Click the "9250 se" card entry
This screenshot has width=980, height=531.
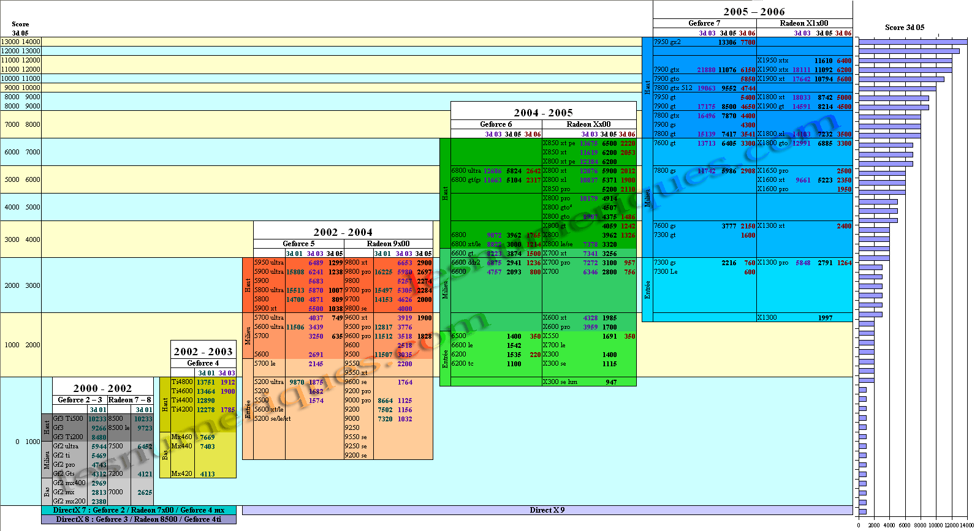355,446
